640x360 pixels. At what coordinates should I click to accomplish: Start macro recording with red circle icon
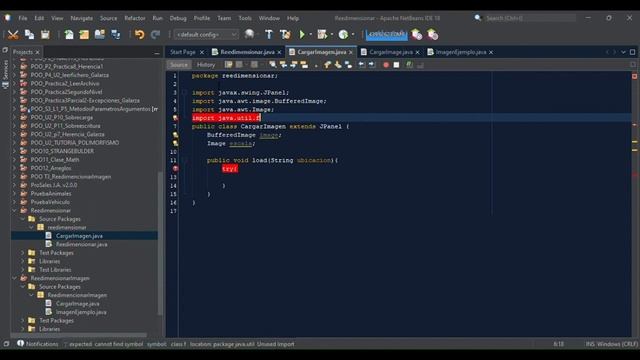386,64
